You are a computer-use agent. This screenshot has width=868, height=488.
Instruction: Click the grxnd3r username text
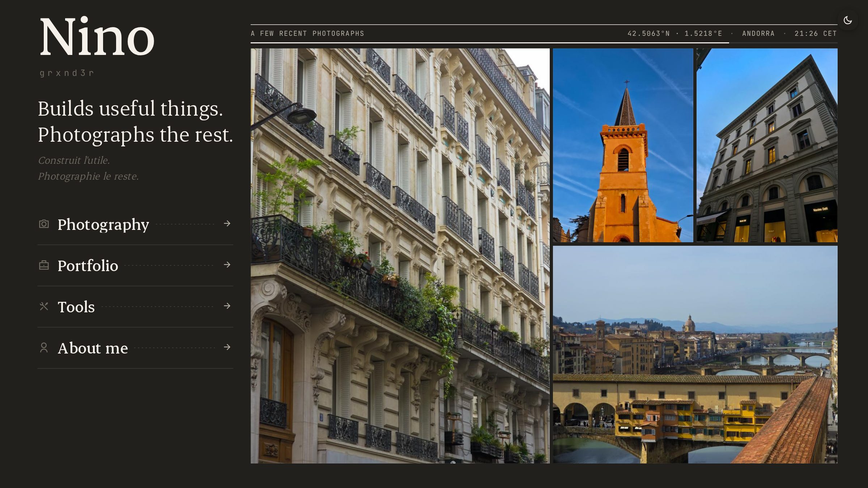point(67,73)
